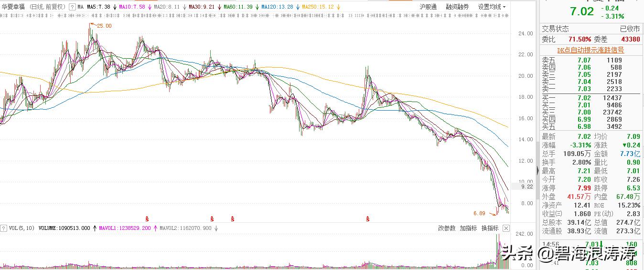Image resolution: width=644 pixels, height=270 pixels.
Task: Open the help icon beside 华夏幸福 title
Action: [72, 7]
